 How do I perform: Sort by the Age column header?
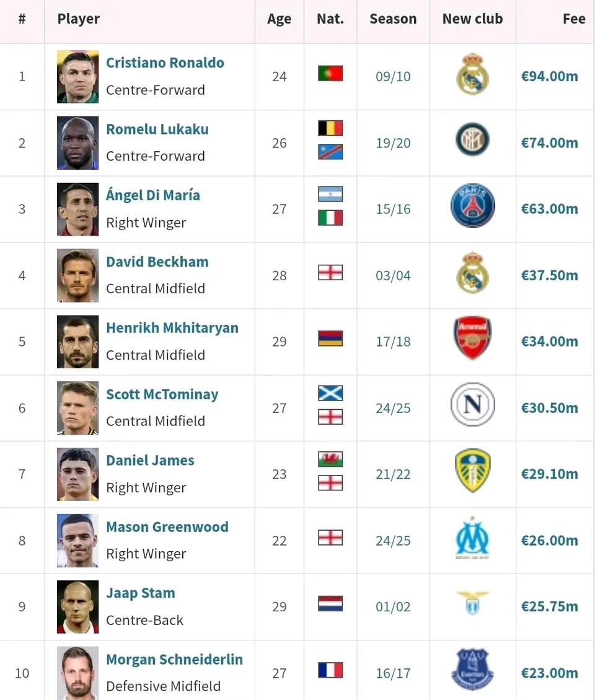(x=279, y=19)
